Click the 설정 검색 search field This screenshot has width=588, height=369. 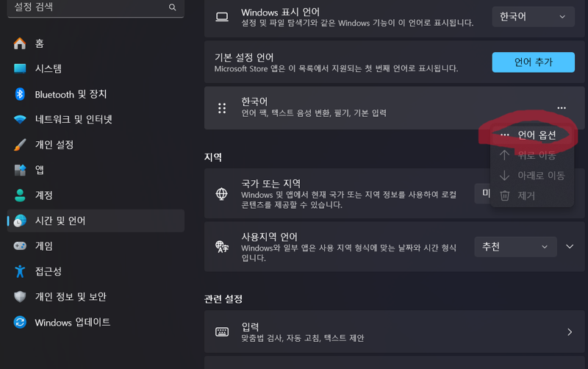point(96,7)
